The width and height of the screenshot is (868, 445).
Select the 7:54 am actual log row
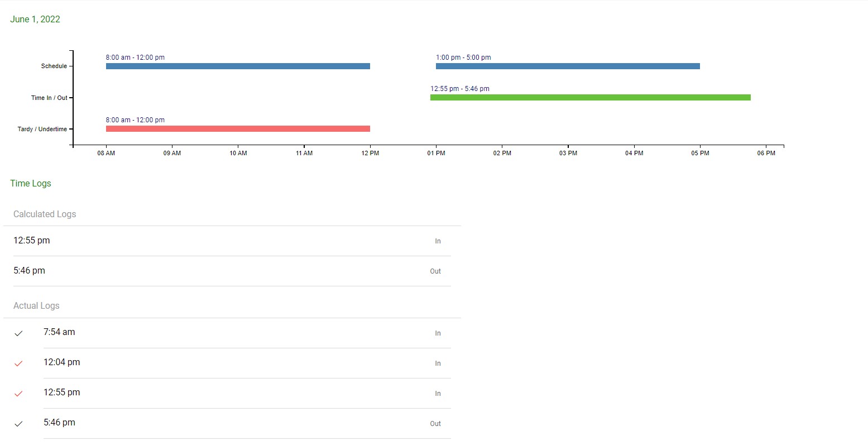pos(59,332)
